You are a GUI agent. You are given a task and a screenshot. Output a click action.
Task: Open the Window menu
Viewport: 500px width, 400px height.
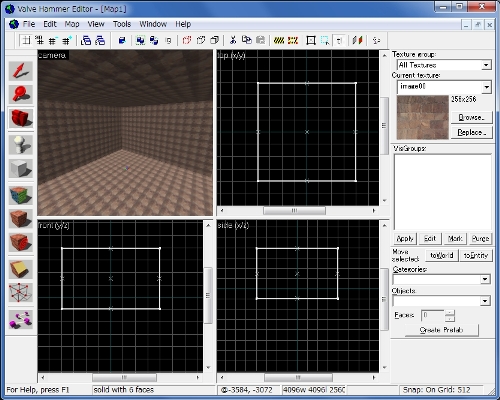tap(153, 24)
